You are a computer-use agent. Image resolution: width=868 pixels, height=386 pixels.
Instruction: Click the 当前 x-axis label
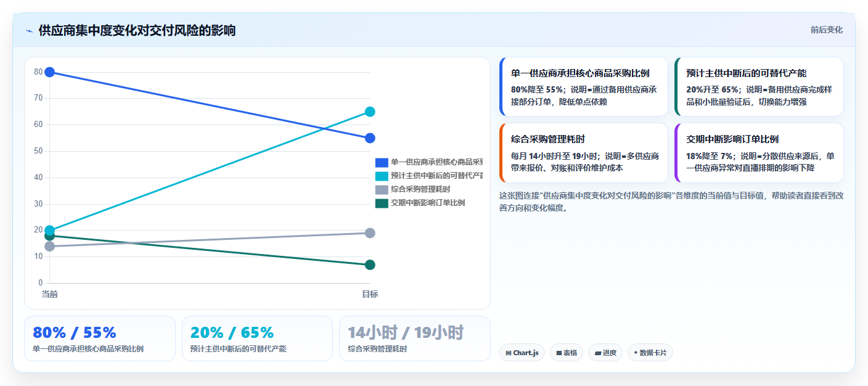click(x=50, y=294)
